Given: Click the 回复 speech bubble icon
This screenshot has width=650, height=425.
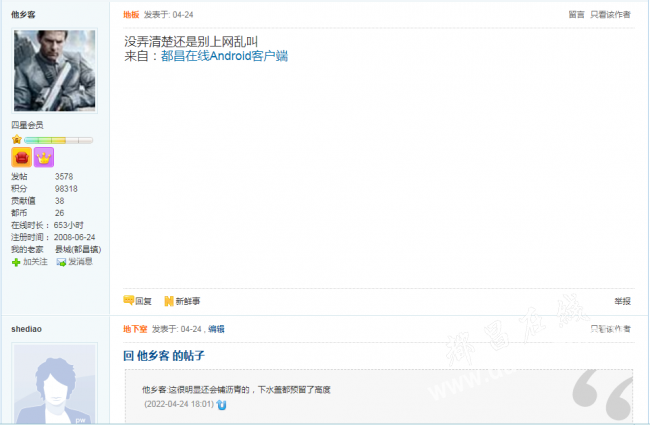Looking at the screenshot, I should click(129, 300).
